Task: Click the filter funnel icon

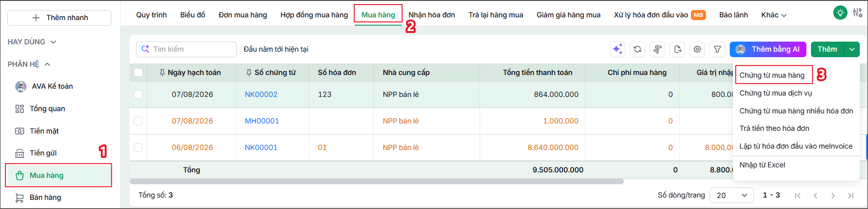Action: pos(717,49)
